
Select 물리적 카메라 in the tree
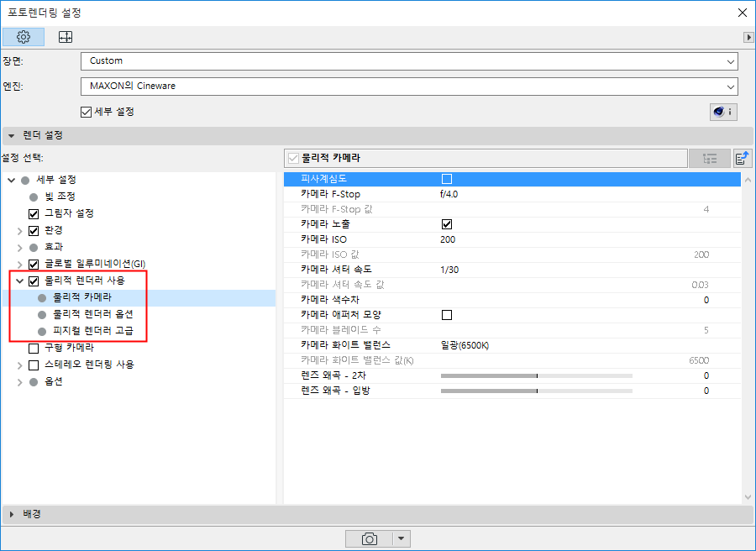coord(82,297)
